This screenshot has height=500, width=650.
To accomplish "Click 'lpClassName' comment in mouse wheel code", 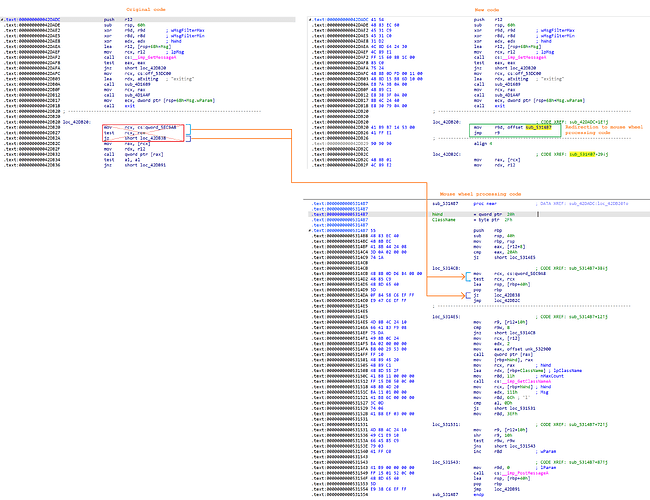I will (568, 371).
